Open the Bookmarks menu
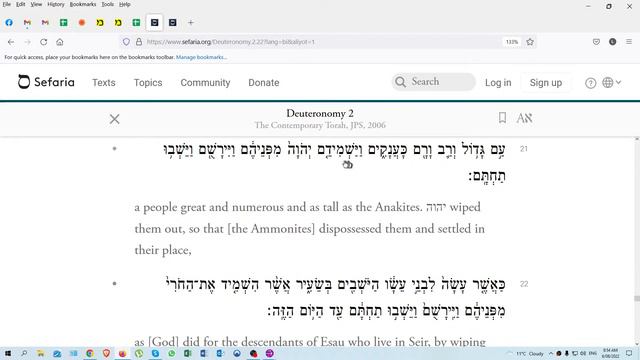The height and width of the screenshot is (360, 640). (83, 4)
